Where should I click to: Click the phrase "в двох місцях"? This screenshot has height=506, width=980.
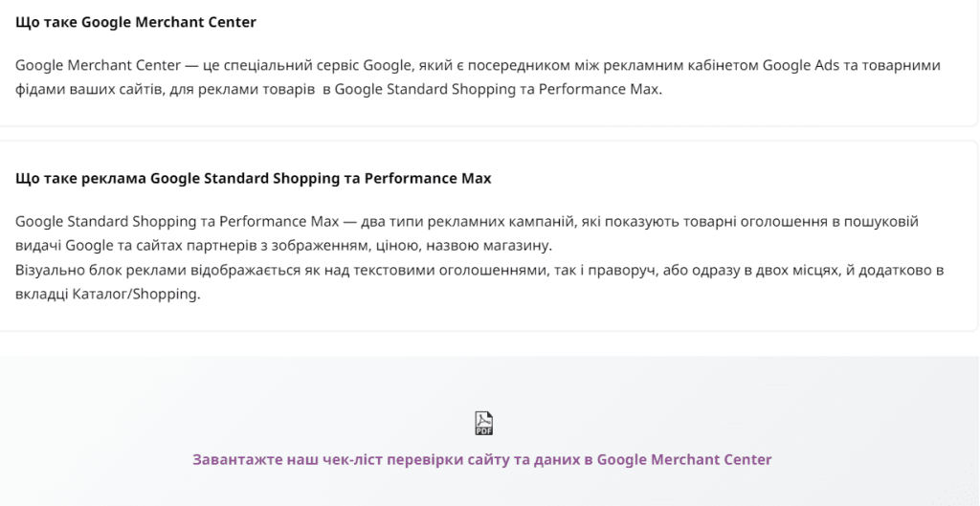tap(779, 271)
